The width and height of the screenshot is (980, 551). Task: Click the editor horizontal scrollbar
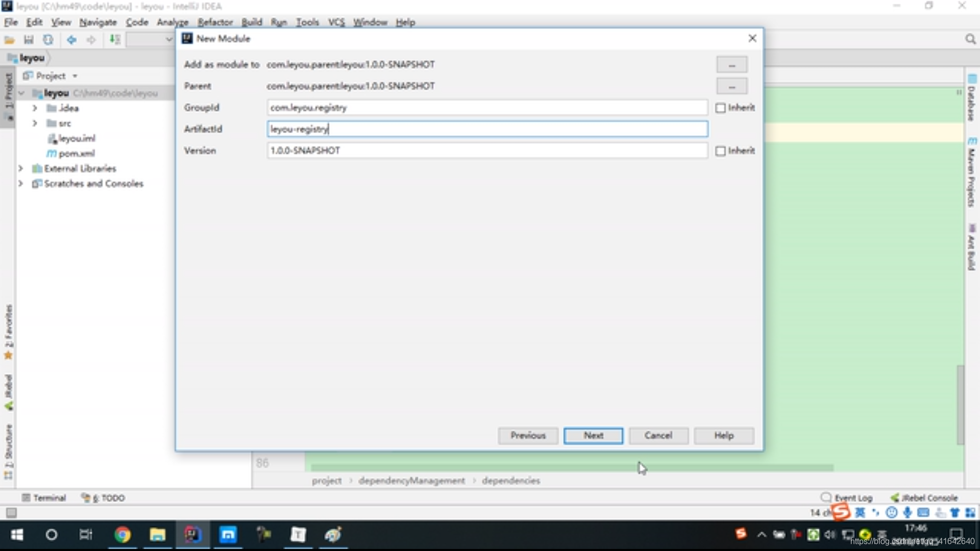click(x=572, y=468)
